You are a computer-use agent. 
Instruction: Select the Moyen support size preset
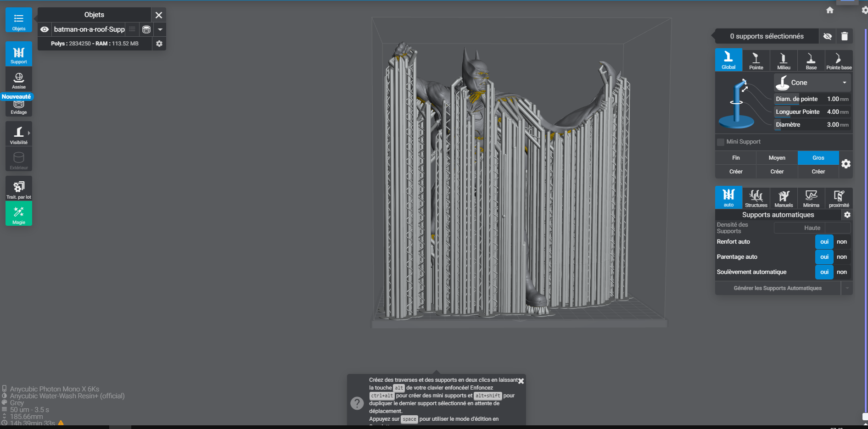(777, 158)
